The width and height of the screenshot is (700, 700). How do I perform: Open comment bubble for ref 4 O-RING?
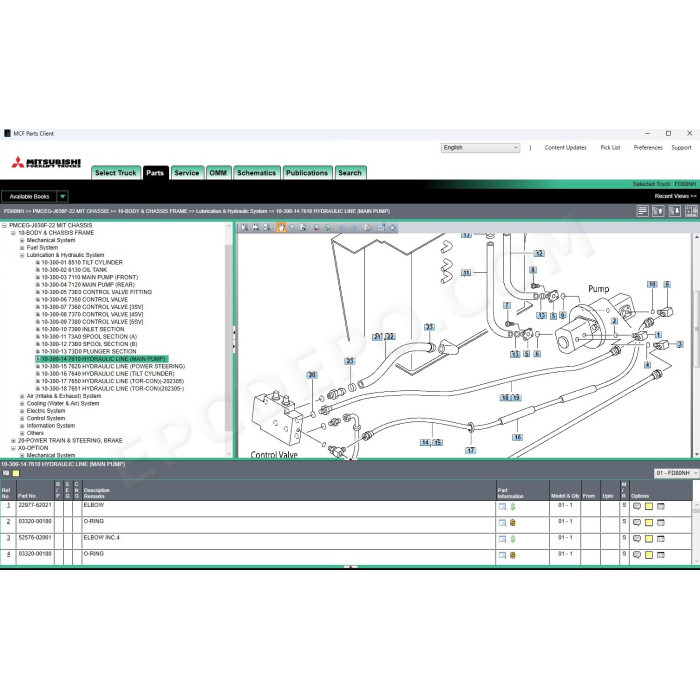(x=637, y=554)
